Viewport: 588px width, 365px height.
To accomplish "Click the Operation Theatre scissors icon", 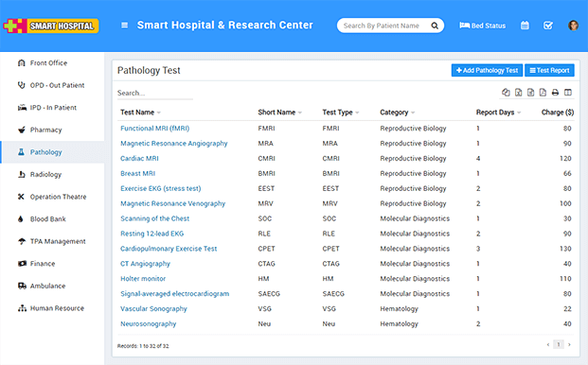I will click(x=21, y=197).
